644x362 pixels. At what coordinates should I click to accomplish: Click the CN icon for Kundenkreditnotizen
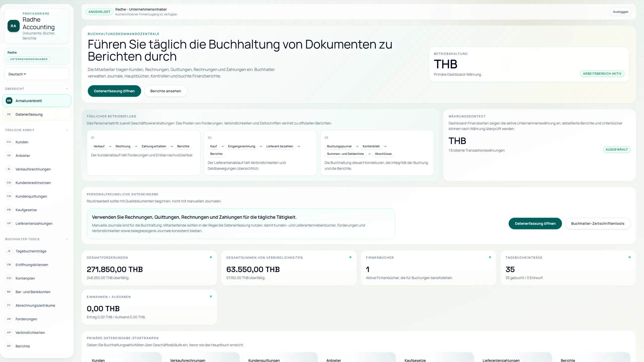[x=9, y=183]
